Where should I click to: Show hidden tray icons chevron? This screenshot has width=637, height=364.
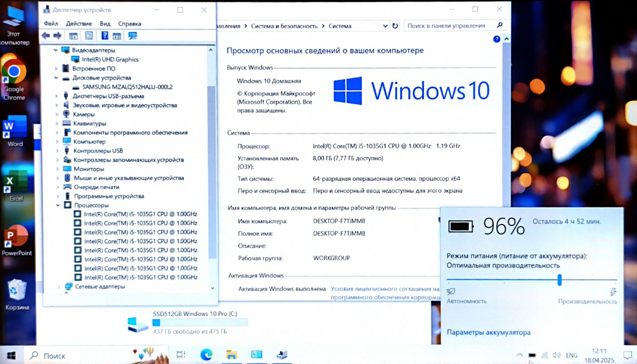519,354
